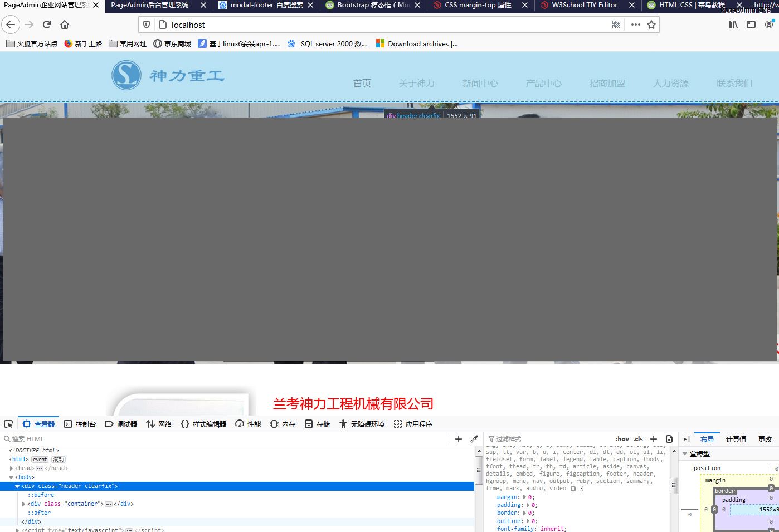The width and height of the screenshot is (779, 532).
Task: Switch to the 控制台 console panel
Action: tap(80, 424)
